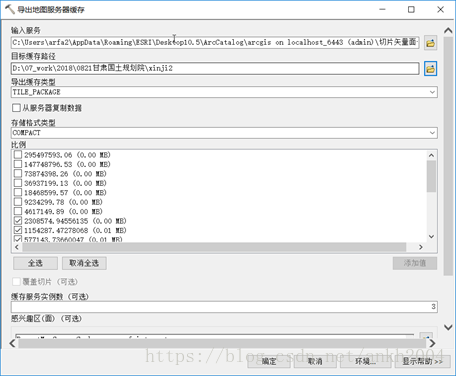
Task: Click the 确定 button
Action: [x=269, y=361]
